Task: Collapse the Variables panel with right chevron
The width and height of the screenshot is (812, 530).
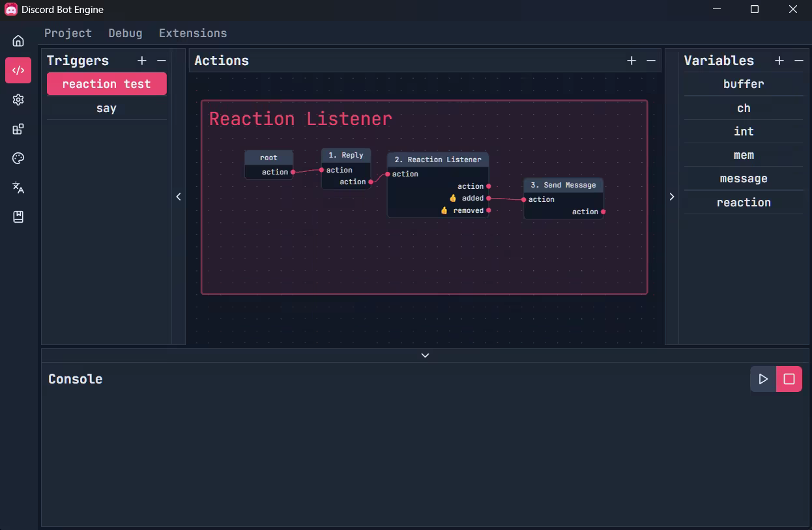Action: (x=672, y=197)
